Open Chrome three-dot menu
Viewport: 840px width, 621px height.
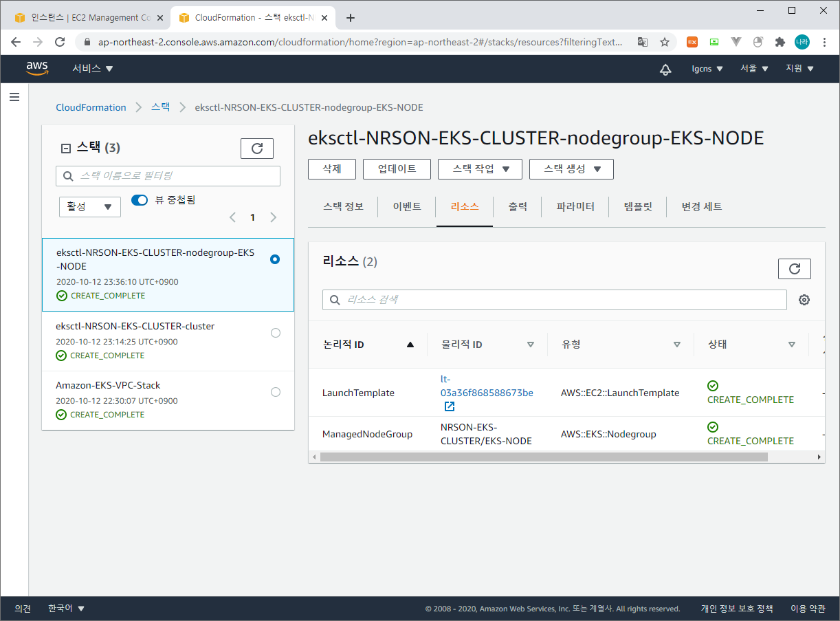point(824,42)
